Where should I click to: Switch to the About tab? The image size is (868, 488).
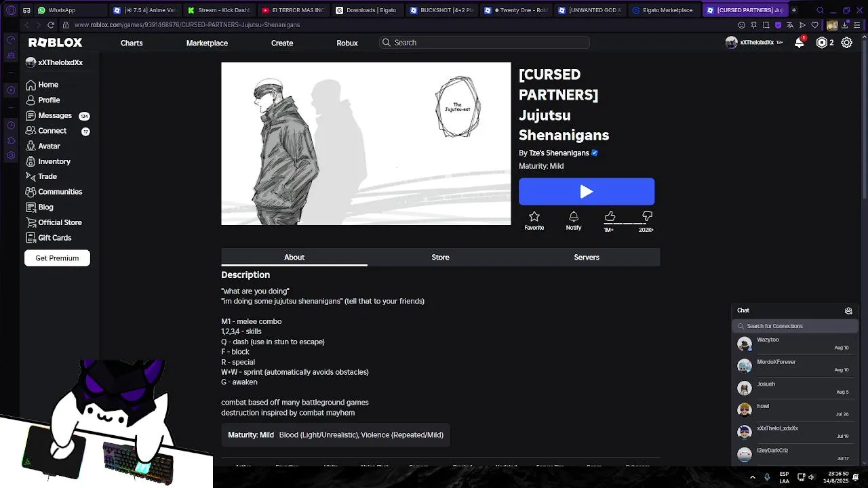pos(294,257)
